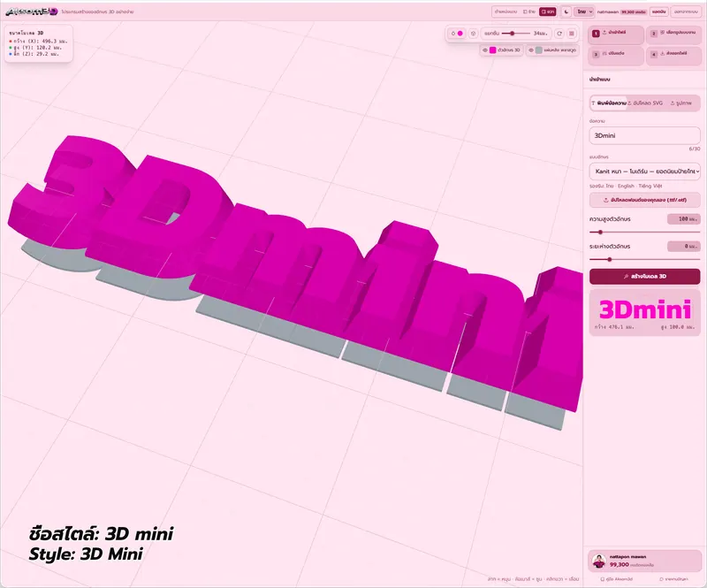Screen dimensions: 707x588
Task: Toggle eye visibility for acrylic backplate layer
Action: (x=531, y=50)
